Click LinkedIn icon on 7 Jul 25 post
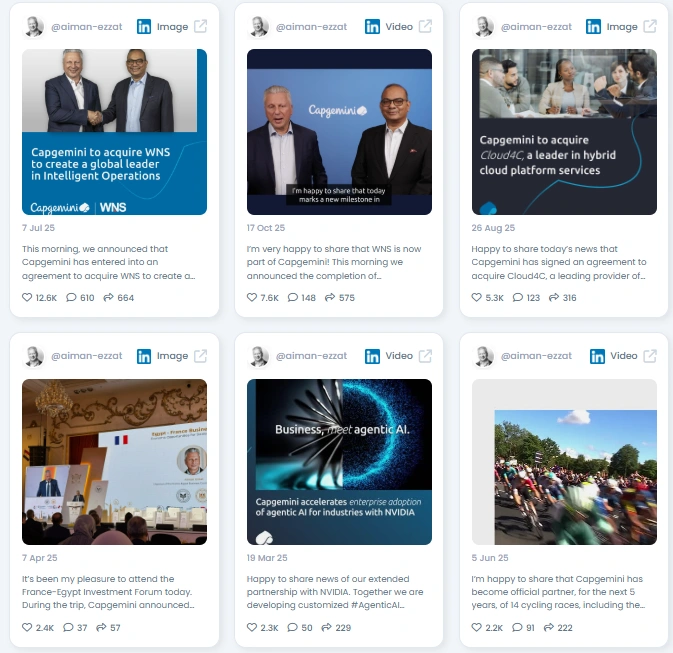 click(x=144, y=27)
